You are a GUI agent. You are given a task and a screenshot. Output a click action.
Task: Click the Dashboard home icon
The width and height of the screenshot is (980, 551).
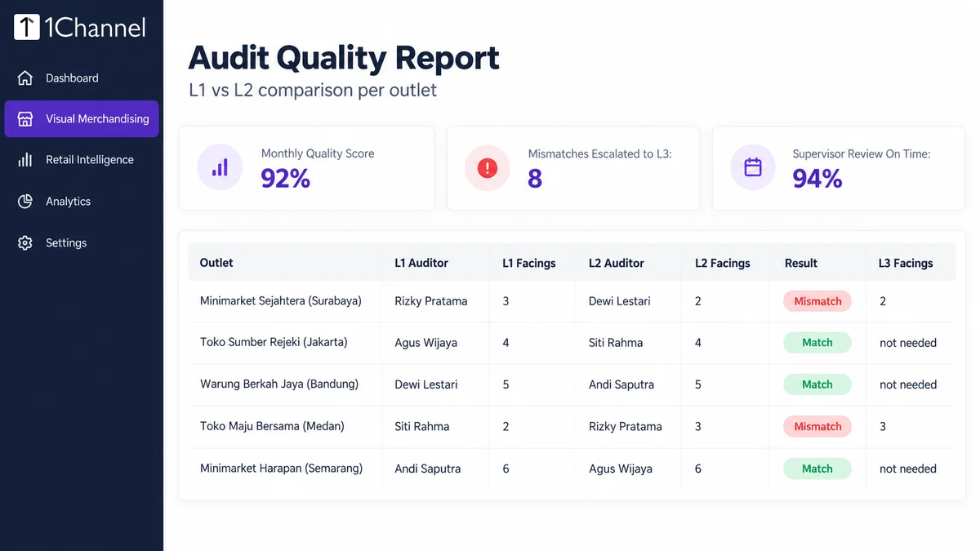[x=25, y=78]
